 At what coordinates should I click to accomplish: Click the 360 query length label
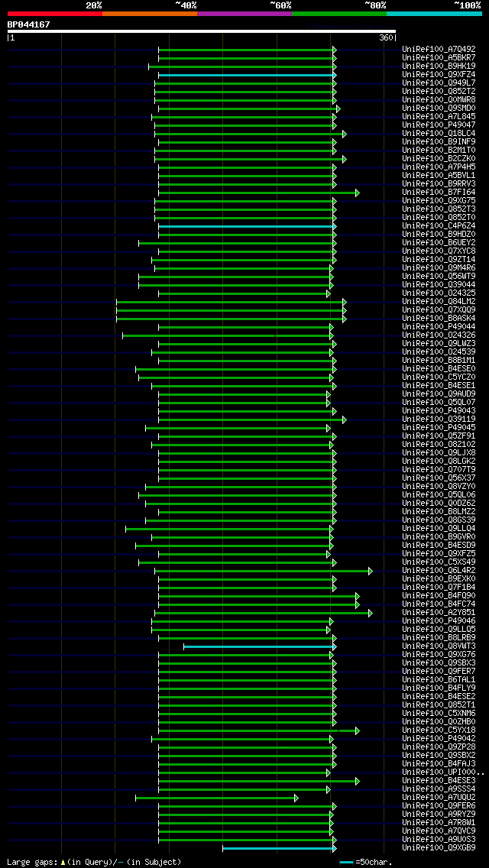(387, 37)
